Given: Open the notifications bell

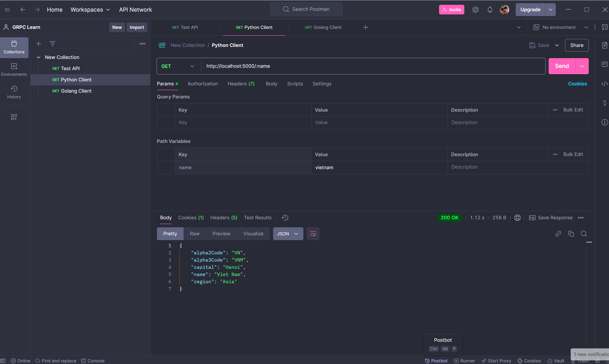Looking at the screenshot, I should tap(490, 10).
